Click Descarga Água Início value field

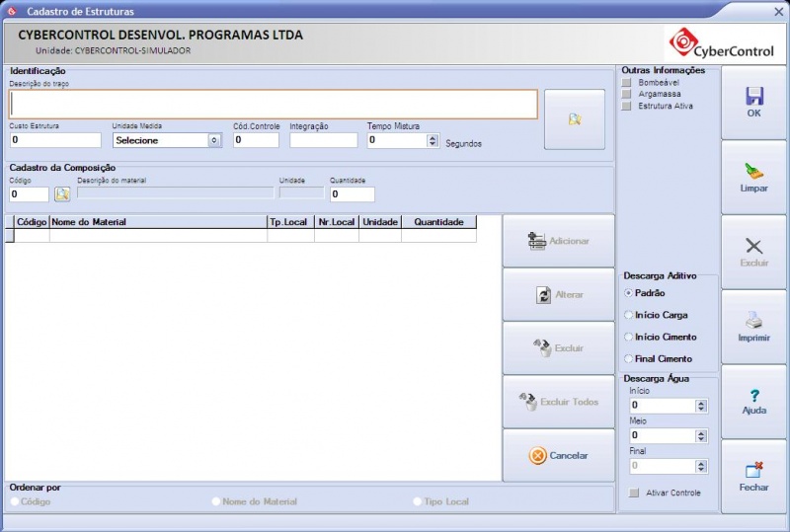[663, 406]
